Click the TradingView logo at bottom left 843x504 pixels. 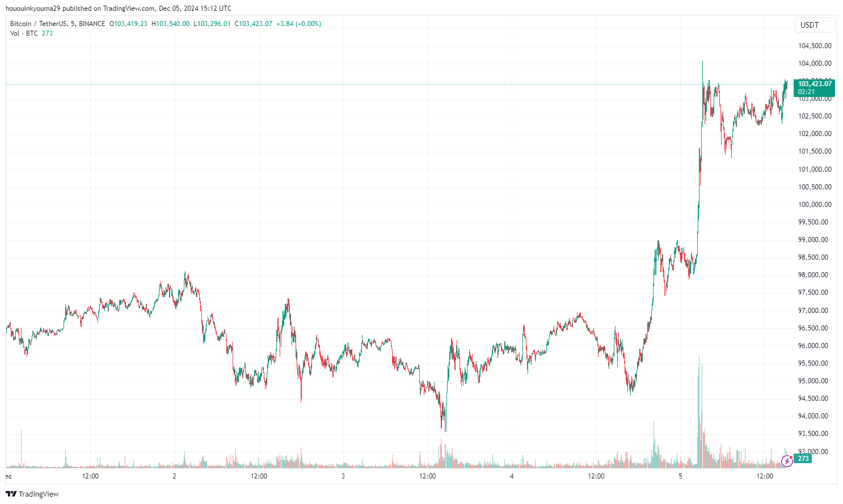[32, 494]
